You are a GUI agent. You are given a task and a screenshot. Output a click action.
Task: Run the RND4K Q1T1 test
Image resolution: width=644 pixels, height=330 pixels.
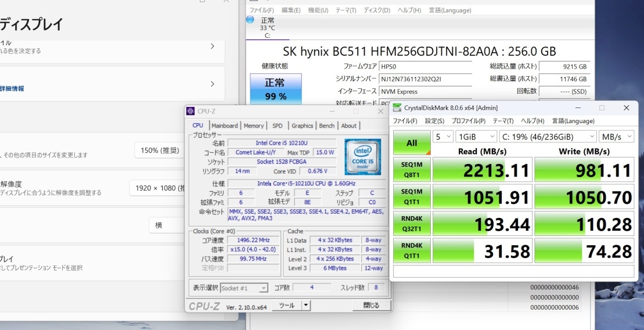pos(412,250)
